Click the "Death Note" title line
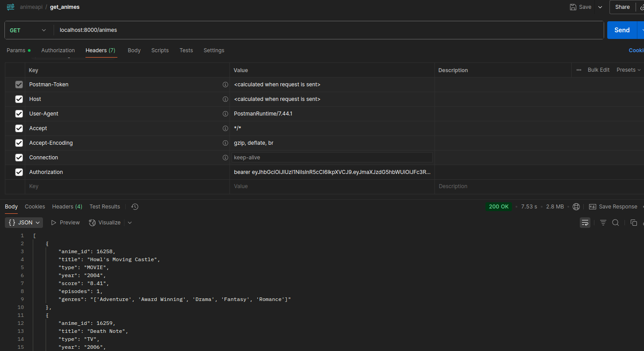Viewport: 644px width, 351px height. [93, 331]
